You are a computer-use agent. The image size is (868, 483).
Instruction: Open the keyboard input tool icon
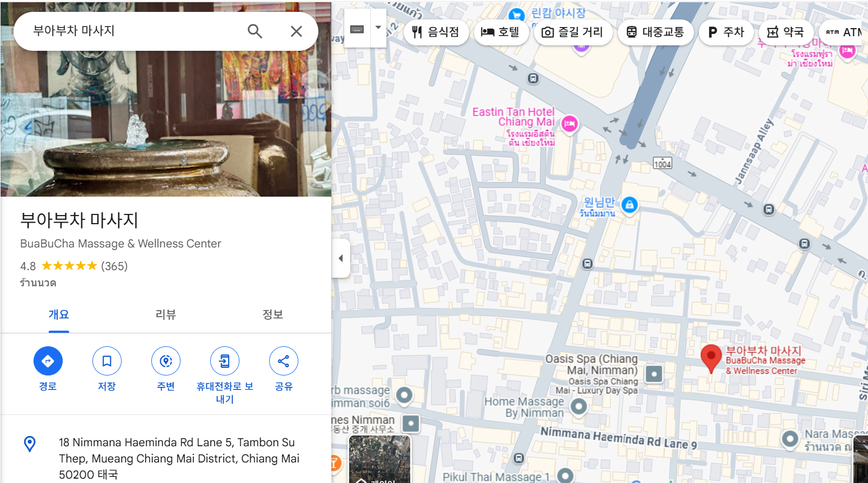[357, 28]
